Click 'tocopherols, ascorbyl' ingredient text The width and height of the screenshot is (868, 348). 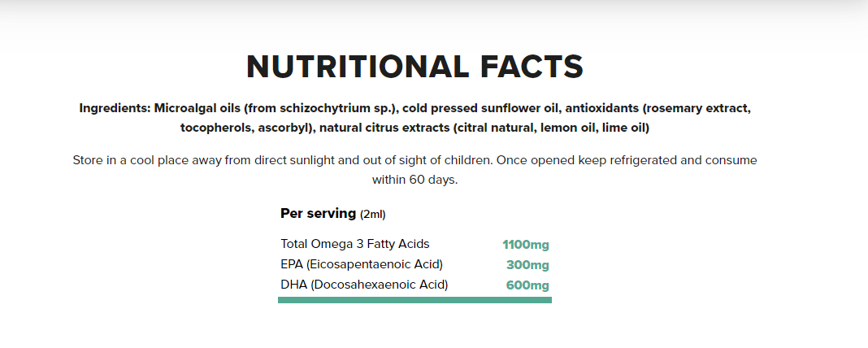(x=245, y=128)
